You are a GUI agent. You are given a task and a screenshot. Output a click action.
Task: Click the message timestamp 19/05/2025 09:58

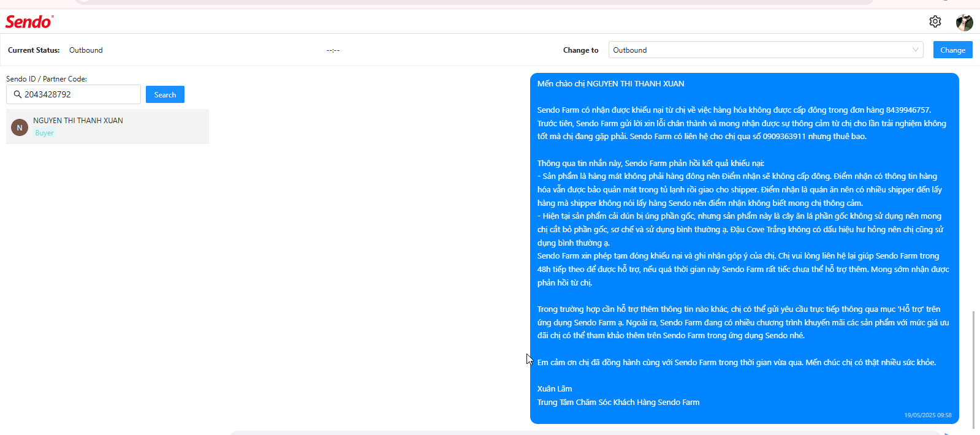click(928, 415)
